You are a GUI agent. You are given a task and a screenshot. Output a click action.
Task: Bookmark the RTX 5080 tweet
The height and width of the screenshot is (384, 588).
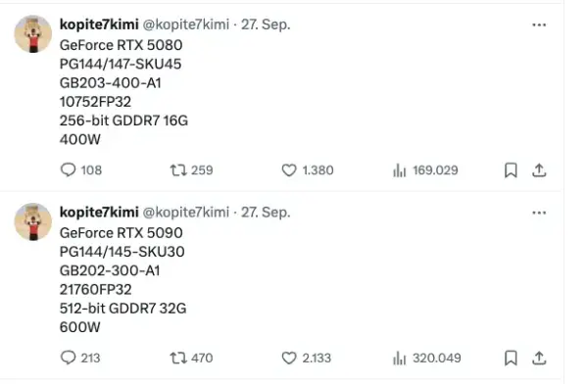point(511,170)
